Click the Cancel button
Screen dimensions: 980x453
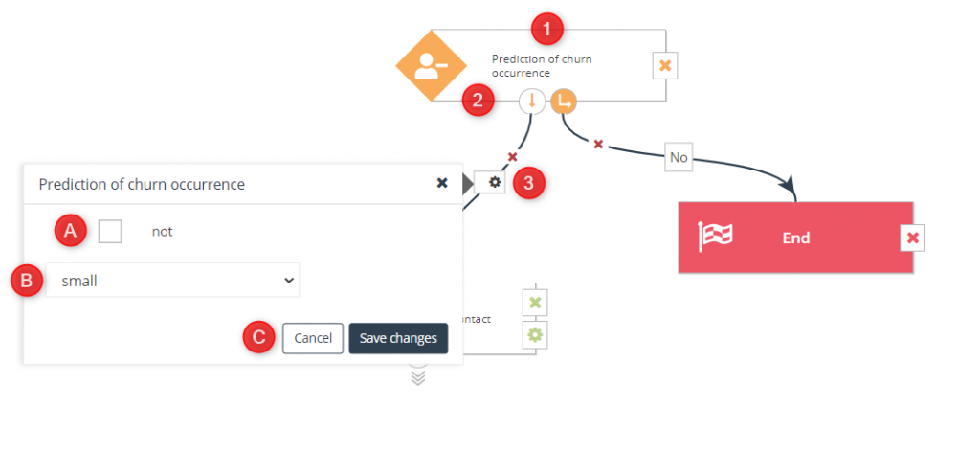pyautogui.click(x=313, y=338)
